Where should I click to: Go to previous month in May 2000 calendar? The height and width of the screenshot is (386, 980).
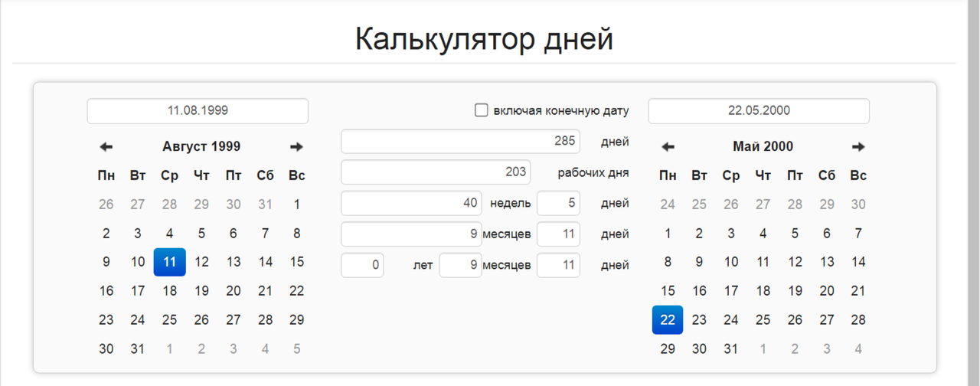(x=668, y=146)
